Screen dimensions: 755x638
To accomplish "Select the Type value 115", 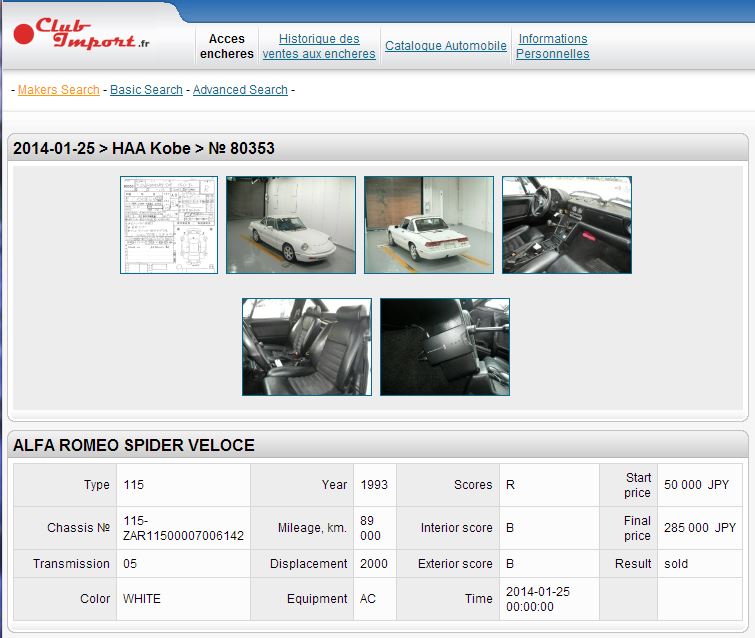I will (133, 485).
